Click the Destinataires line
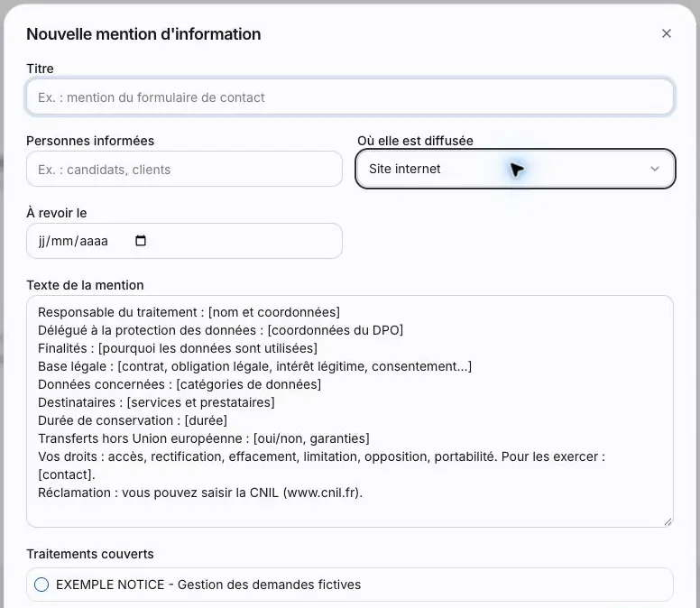The height and width of the screenshot is (608, 700). (x=156, y=402)
